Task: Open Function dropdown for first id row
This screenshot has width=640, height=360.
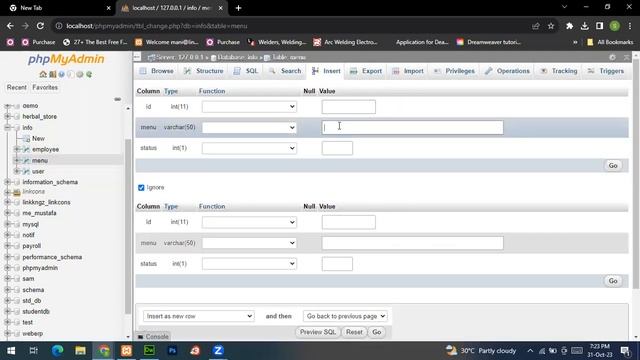Action: point(249,107)
